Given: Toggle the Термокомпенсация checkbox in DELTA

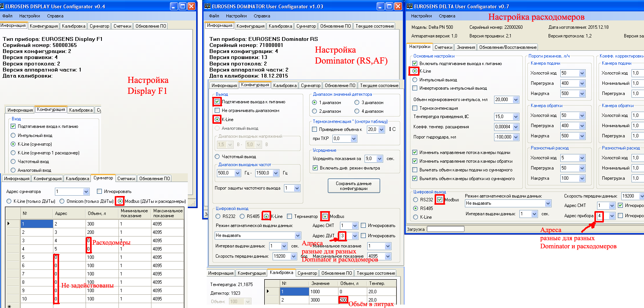Looking at the screenshot, I should click(415, 108).
